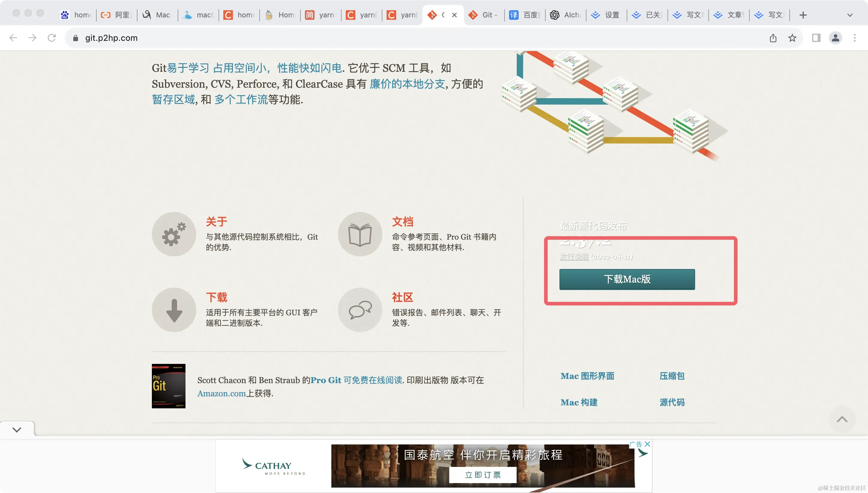Screen dimensions: 868x493
Task: Expand the tab search chevron dropdown
Action: click(850, 15)
